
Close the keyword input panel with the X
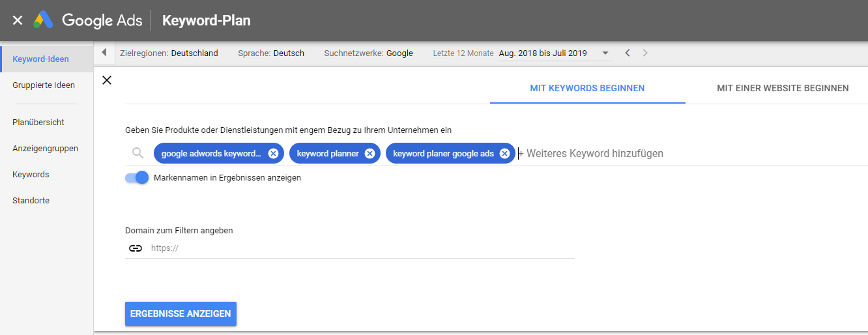pyautogui.click(x=108, y=80)
